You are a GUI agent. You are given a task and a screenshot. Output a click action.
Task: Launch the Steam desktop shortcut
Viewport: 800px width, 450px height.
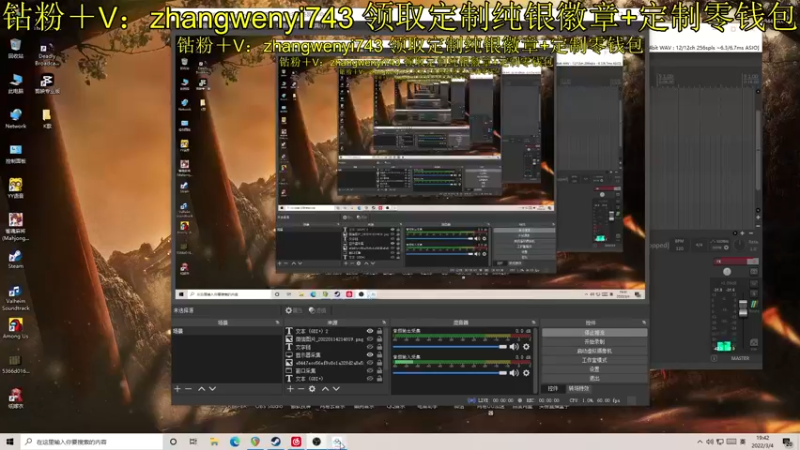coord(16,259)
